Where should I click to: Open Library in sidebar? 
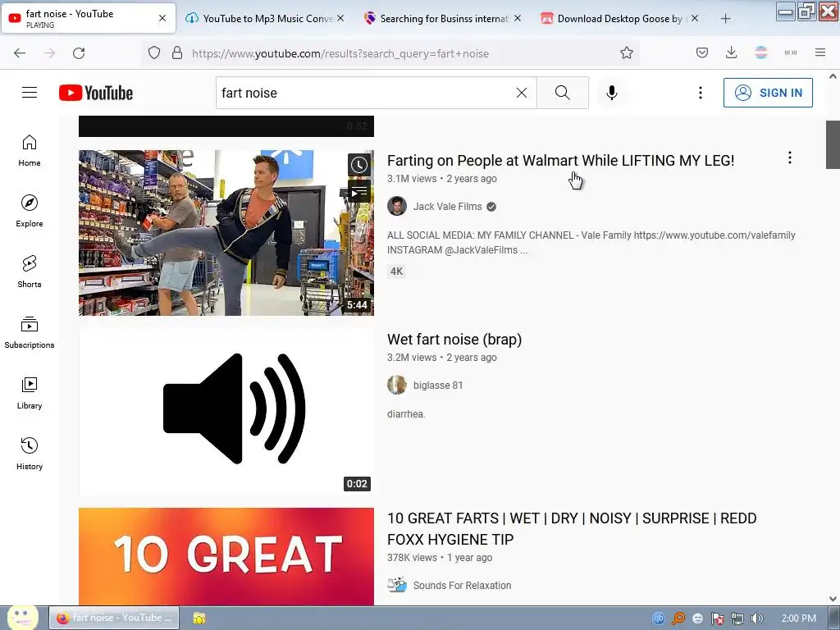coord(30,394)
